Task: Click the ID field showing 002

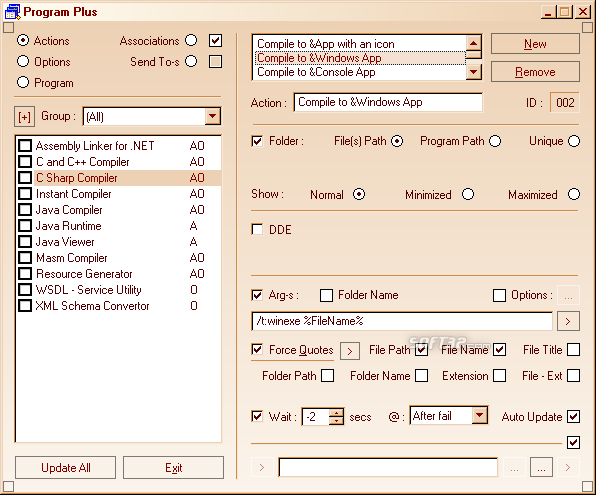Action: click(564, 102)
